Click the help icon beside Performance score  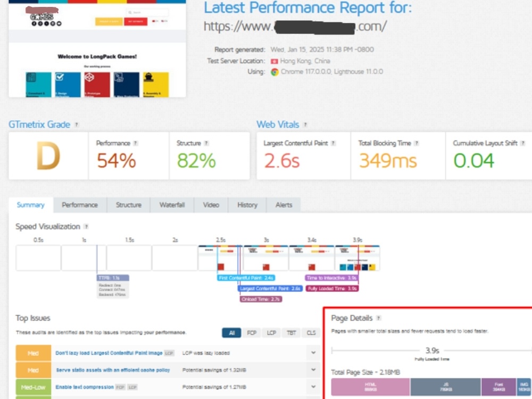coord(135,143)
